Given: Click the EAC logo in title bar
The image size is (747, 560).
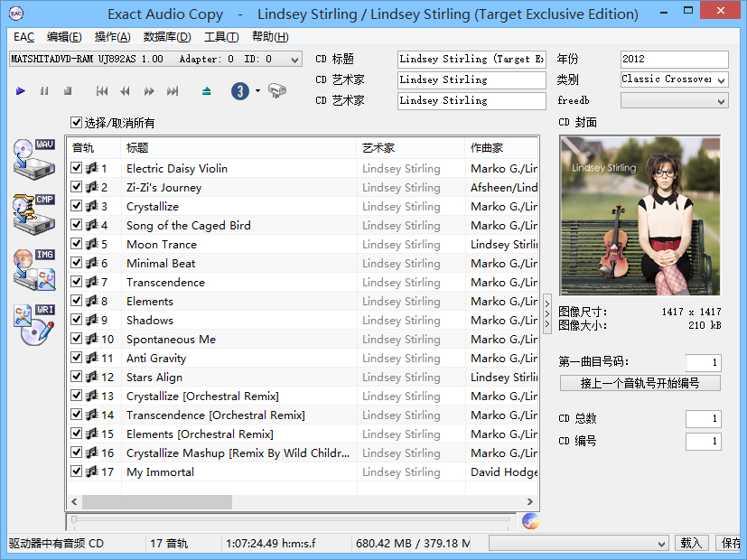Looking at the screenshot, I should [16, 14].
